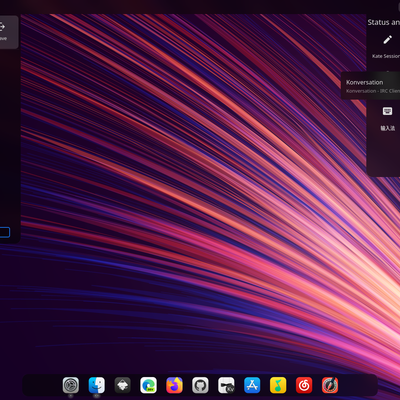Launch Firefox from the dock

(174, 385)
